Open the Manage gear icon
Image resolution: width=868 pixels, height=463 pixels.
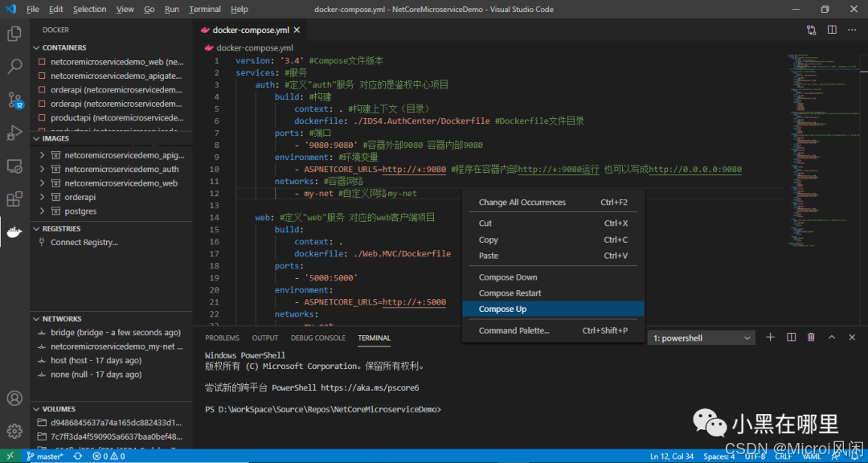pos(14,431)
